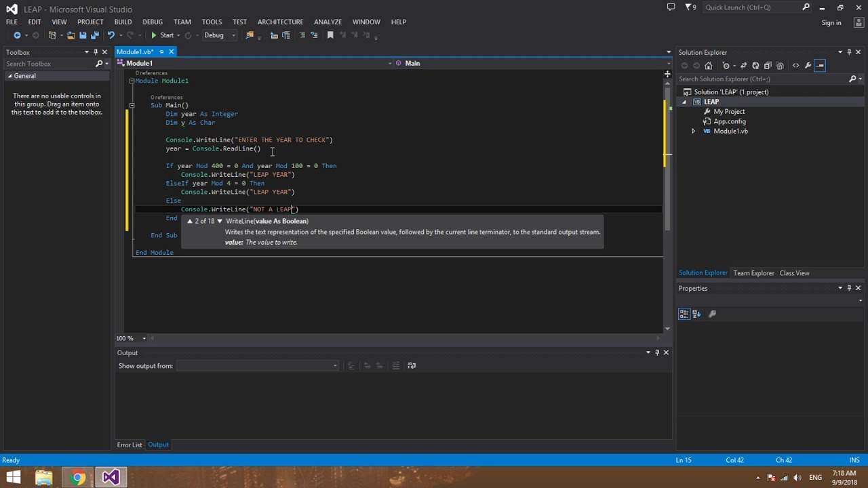Toggle auto-hide pin on Toolbox panel

tap(95, 52)
